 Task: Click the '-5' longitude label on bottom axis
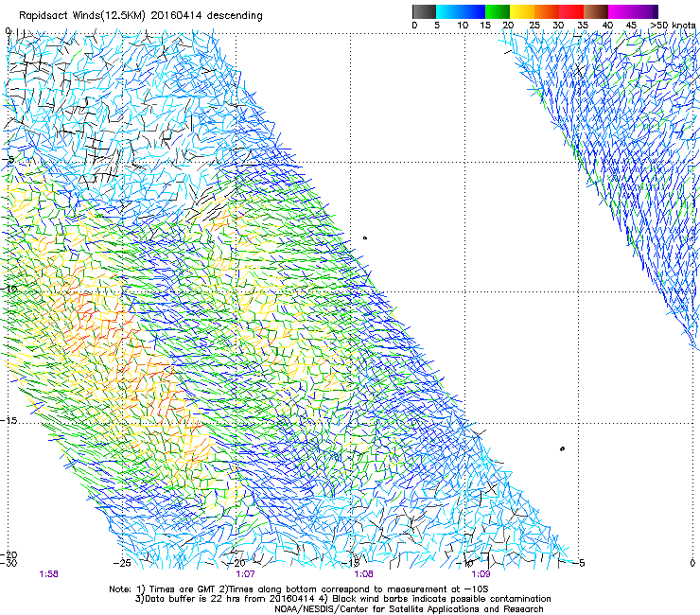pos(579,563)
